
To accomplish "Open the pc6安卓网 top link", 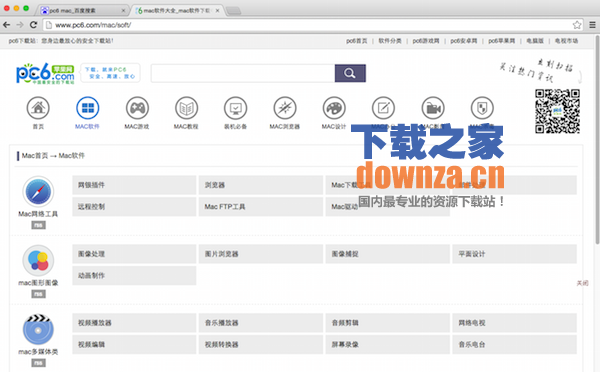I will click(x=464, y=41).
